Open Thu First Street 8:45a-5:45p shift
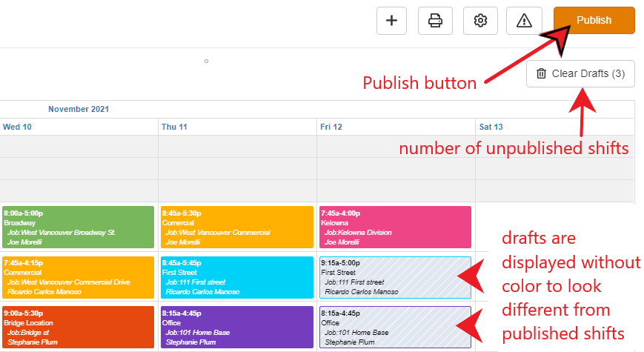 pos(237,277)
